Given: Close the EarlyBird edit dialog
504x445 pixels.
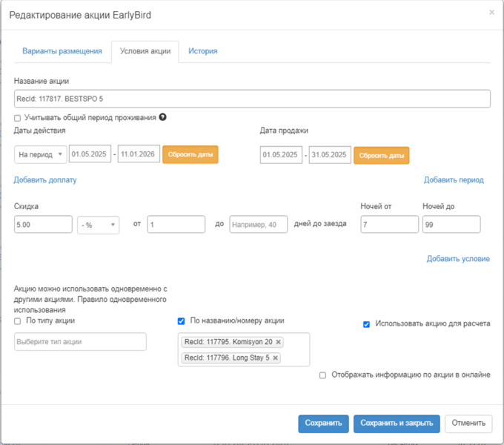Looking at the screenshot, I should [x=491, y=13].
